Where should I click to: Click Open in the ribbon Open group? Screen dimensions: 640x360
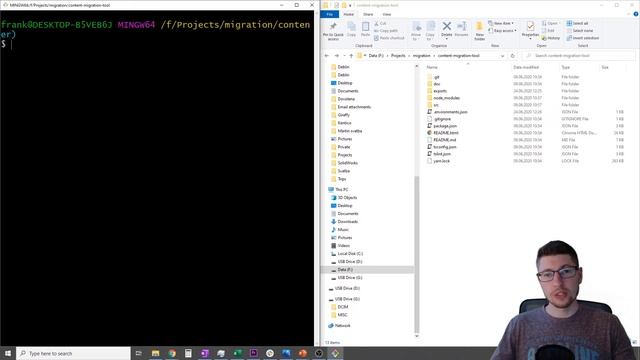coord(550,23)
